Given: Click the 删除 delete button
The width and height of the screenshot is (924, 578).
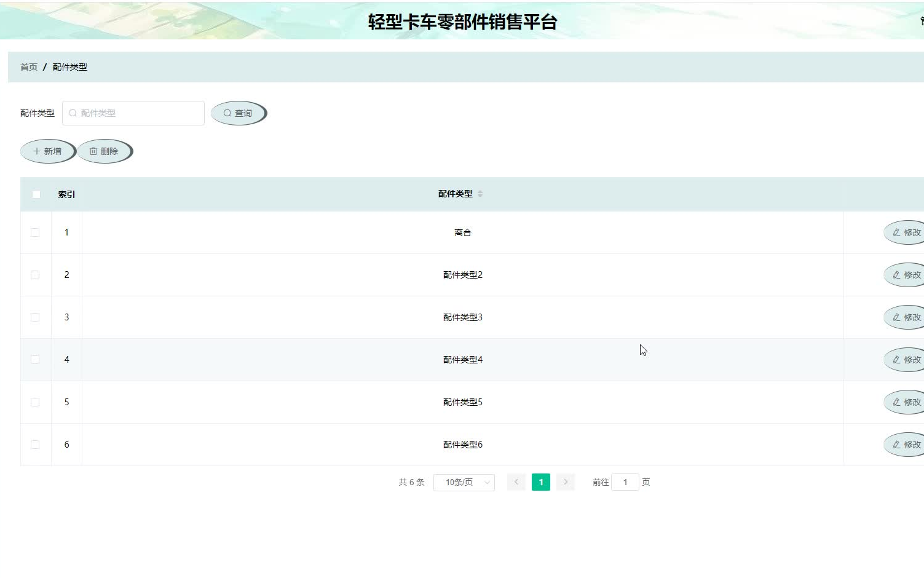Looking at the screenshot, I should pos(105,151).
